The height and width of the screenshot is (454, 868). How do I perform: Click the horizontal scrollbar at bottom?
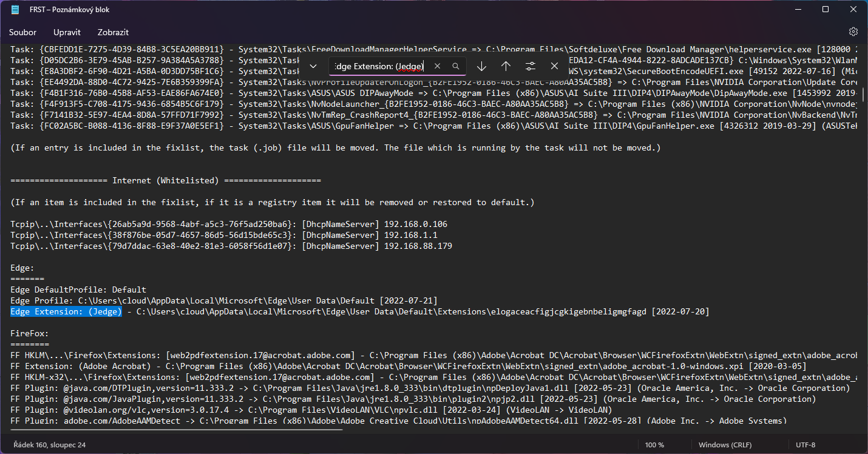176,430
